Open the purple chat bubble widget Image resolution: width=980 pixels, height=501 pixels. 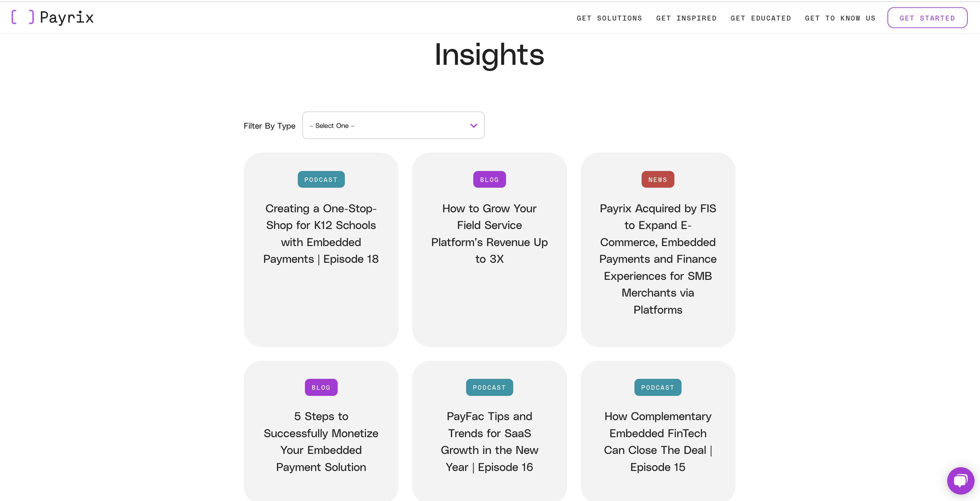(x=961, y=481)
